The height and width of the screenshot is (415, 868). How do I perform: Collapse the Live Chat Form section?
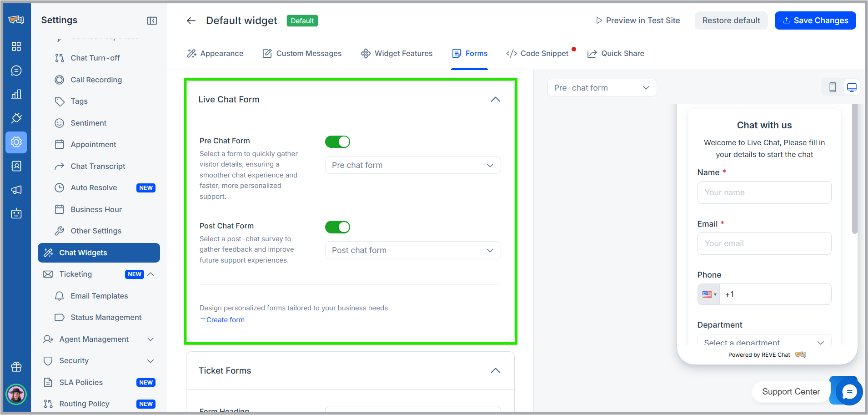(x=496, y=100)
